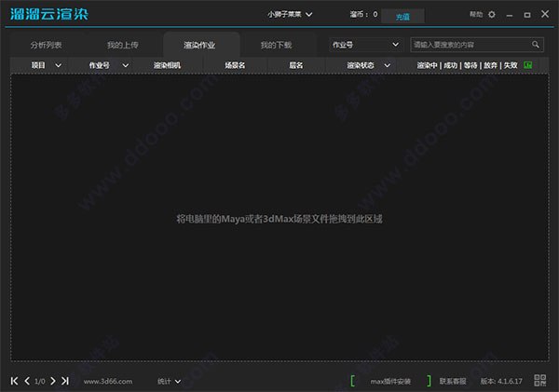
Task: Click the 层名 column header
Action: (296, 65)
